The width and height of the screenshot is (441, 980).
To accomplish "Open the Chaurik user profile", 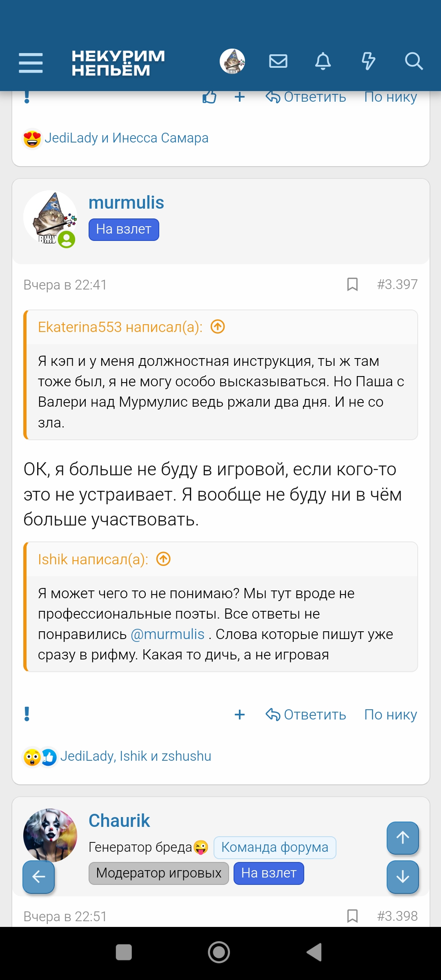I will (x=119, y=821).
